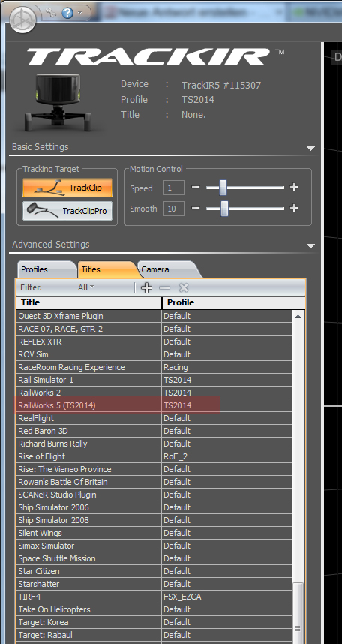Screen dimensions: 342x644
Task: Open the Filter All dropdown
Action: point(85,287)
